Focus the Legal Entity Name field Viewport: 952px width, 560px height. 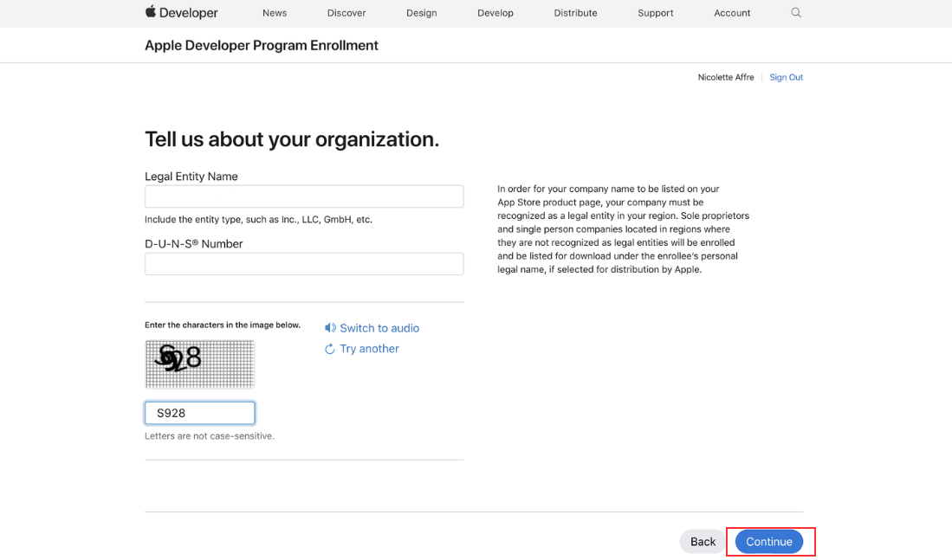tap(304, 196)
